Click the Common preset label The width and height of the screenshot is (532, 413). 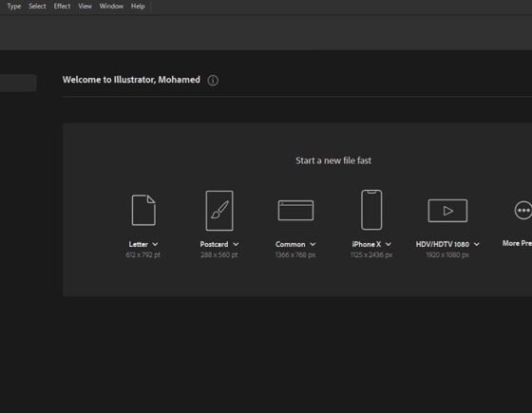(291, 244)
